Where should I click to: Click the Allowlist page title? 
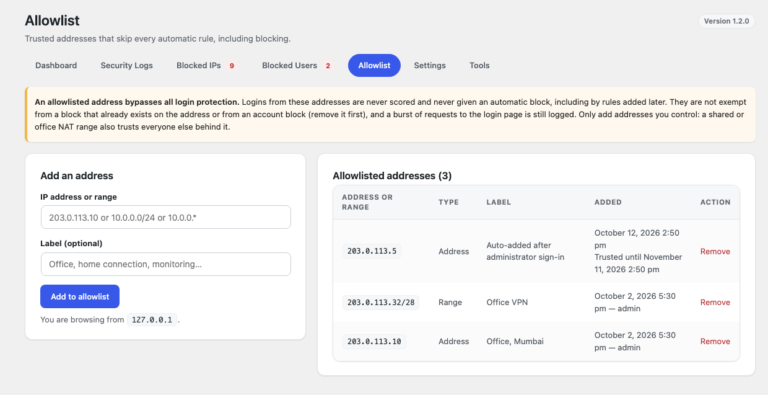tap(52, 21)
